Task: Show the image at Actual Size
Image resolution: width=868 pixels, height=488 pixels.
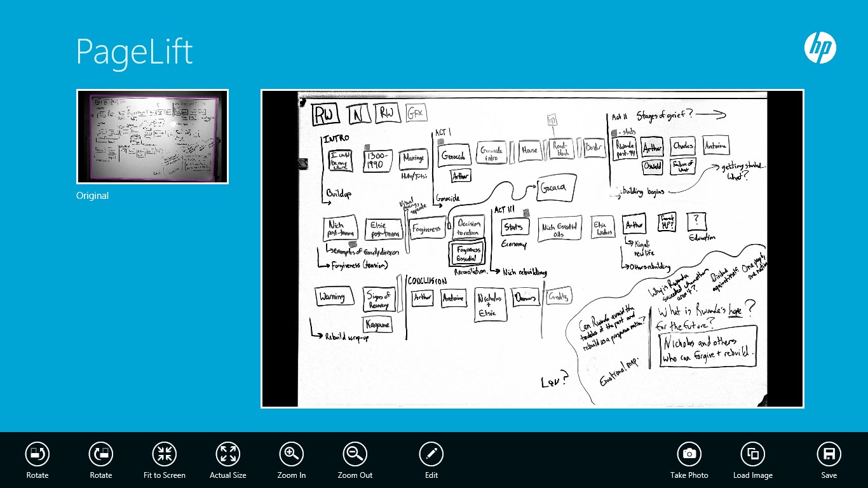Action: click(x=228, y=454)
